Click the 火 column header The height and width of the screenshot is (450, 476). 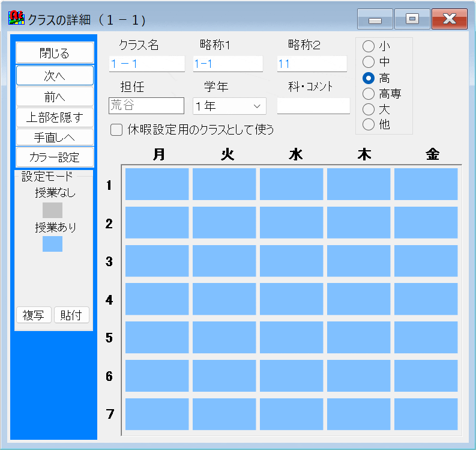click(227, 154)
